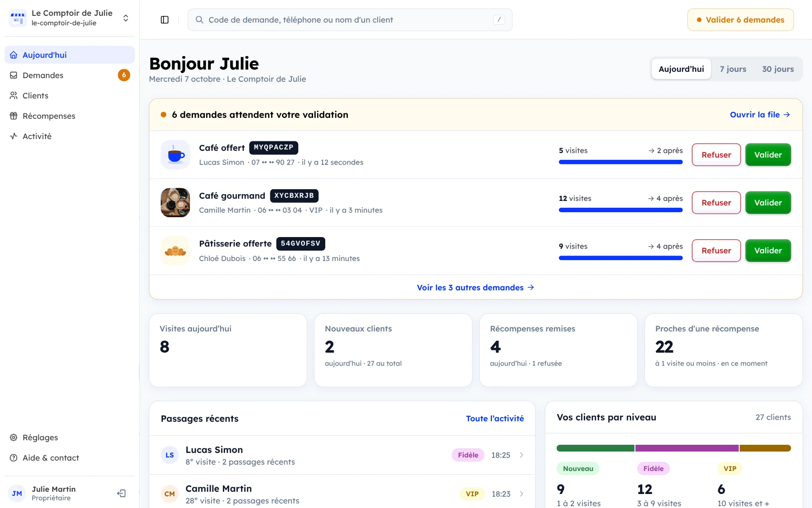Click the gift icon beside Récompenses

point(14,116)
